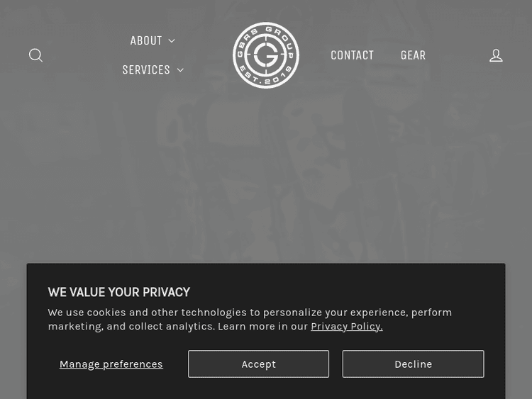The width and height of the screenshot is (532, 399).
Task: Open the search magnifier icon
Action: click(35, 55)
